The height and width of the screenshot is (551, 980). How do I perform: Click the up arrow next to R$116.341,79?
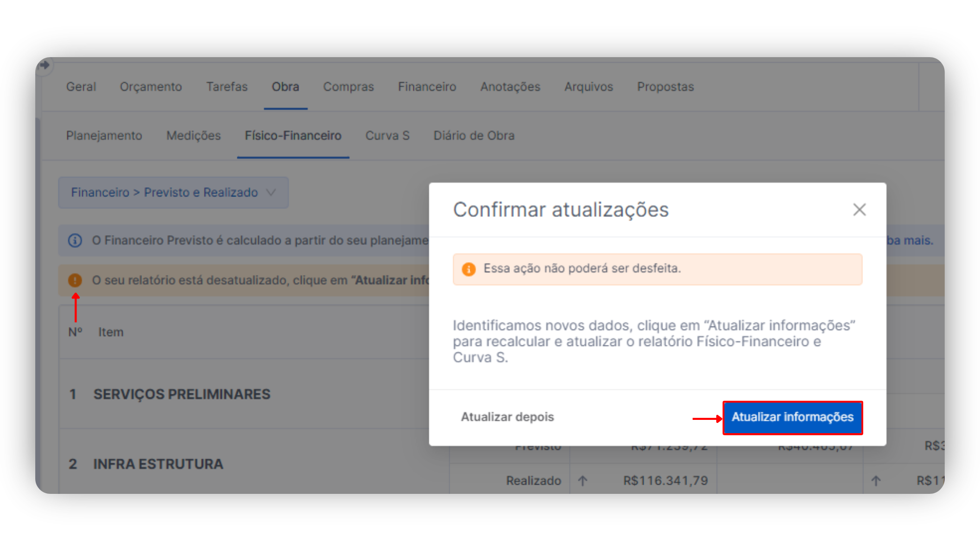point(583,481)
